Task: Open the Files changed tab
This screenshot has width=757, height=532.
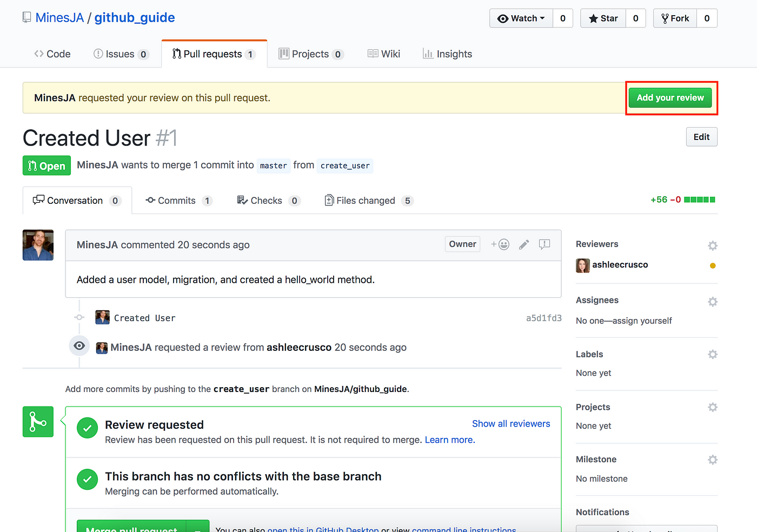Action: [369, 201]
